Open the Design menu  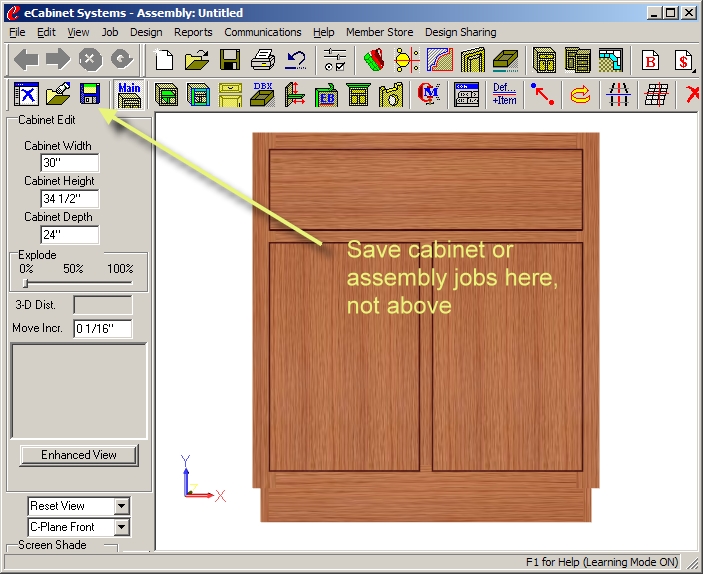pos(146,32)
